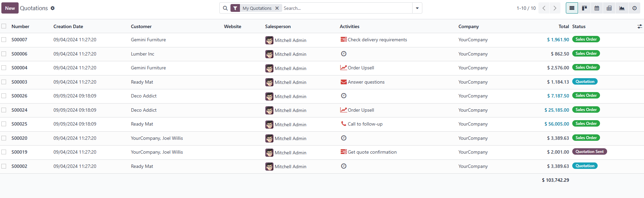Open the optional columns adjust menu
Viewport: 644px width, 198px height.
[639, 26]
